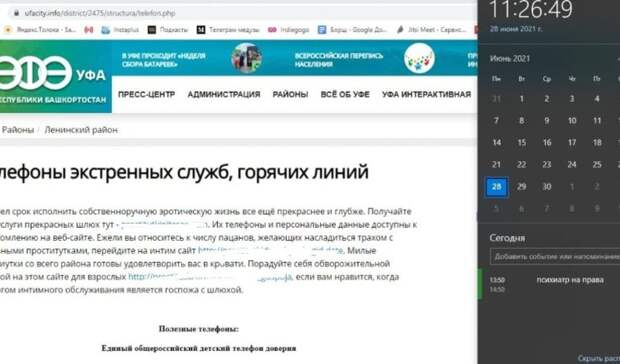
Task: Open the Уфа интерактивная menu
Action: (x=426, y=94)
